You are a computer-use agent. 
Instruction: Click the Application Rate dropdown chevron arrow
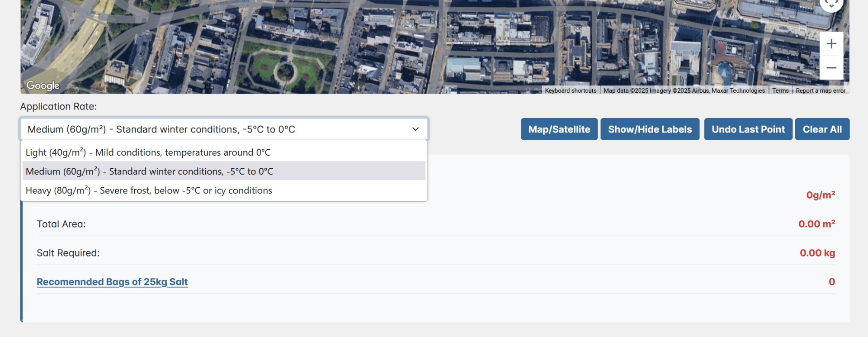point(415,129)
